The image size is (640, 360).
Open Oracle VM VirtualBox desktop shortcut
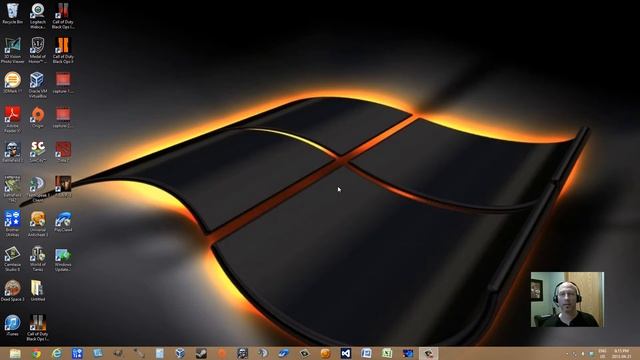(x=38, y=85)
